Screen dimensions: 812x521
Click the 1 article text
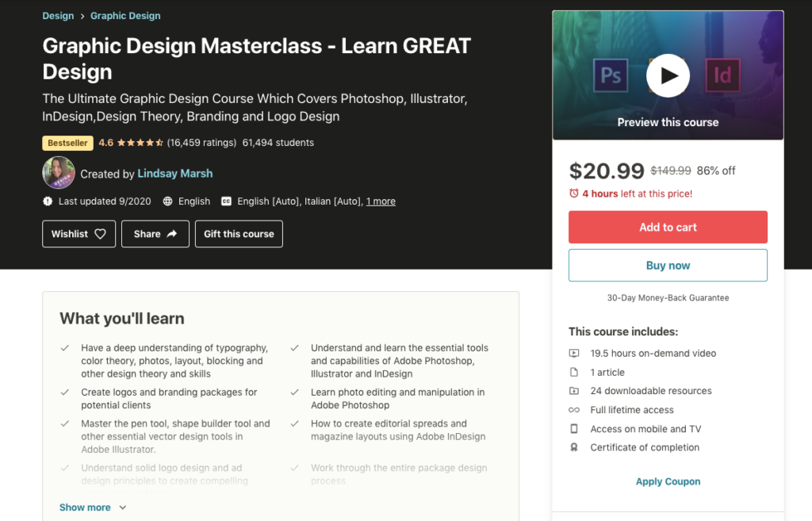click(607, 373)
